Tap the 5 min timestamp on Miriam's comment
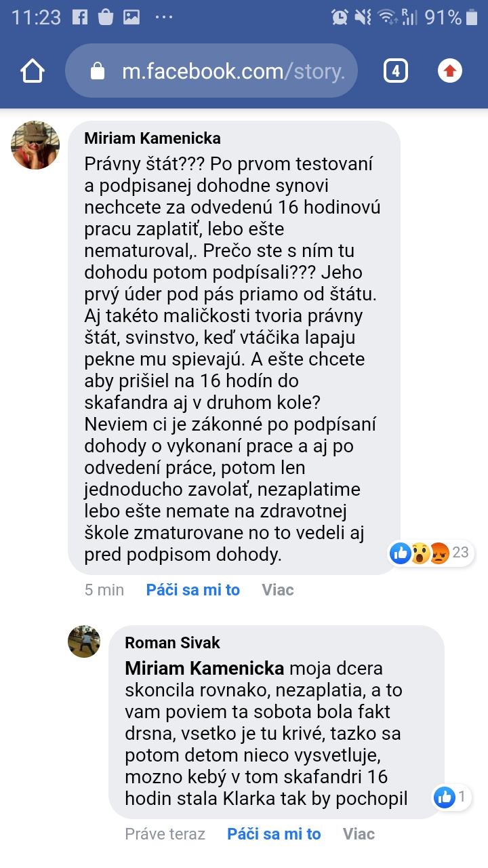Viewport: 488px width, 868px height. pos(104,590)
